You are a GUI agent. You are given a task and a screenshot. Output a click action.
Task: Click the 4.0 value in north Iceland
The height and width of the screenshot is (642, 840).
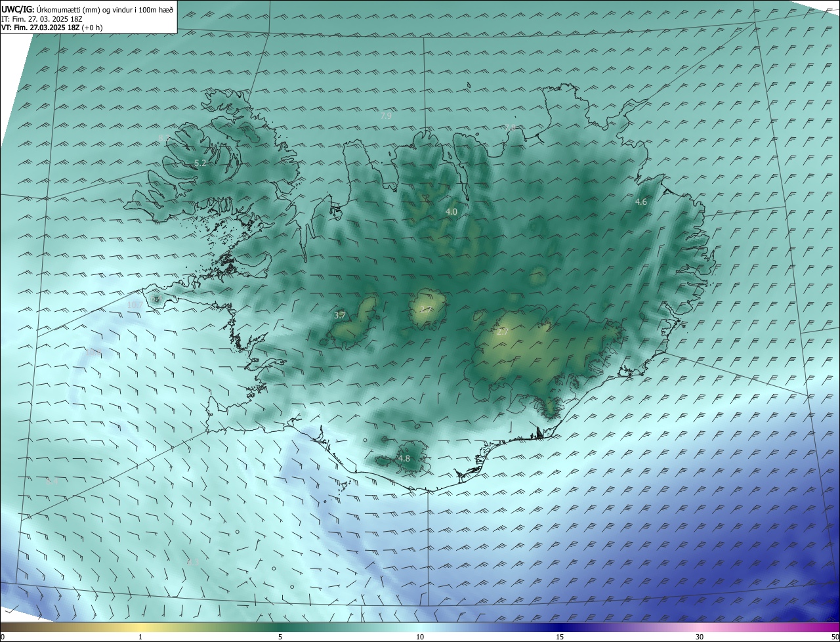(x=451, y=212)
